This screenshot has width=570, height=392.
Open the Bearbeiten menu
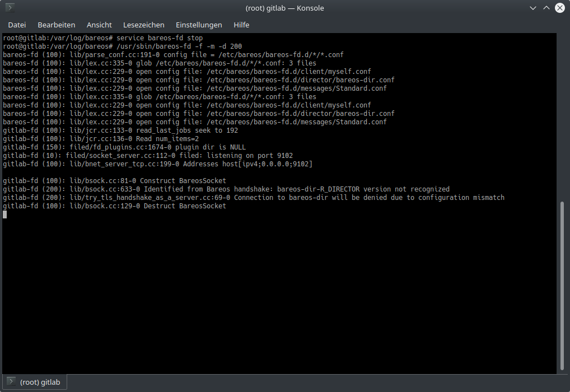[x=56, y=25]
